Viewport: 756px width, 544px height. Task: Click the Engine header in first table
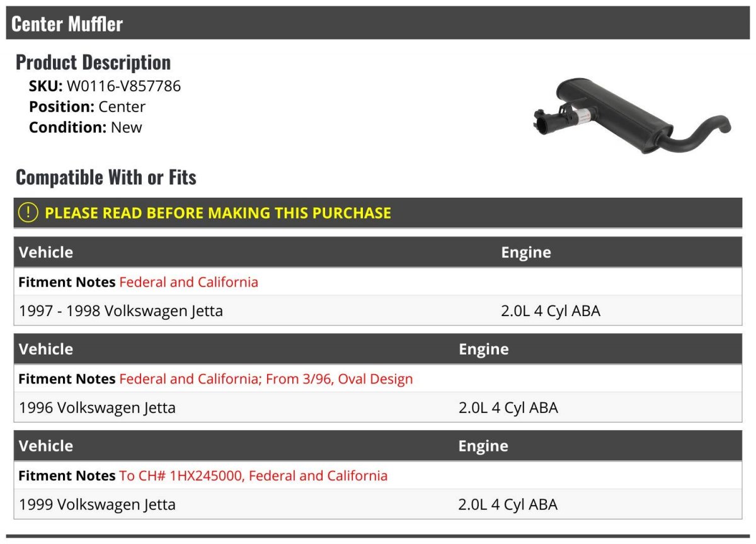(526, 252)
